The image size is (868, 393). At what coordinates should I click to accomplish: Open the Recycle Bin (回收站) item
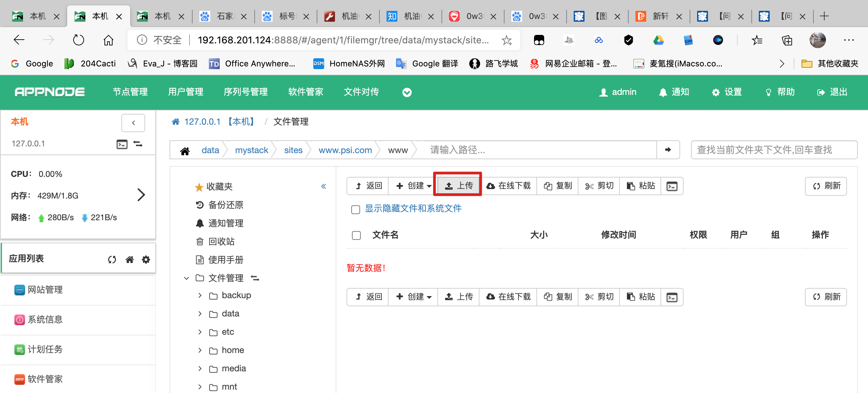click(221, 242)
